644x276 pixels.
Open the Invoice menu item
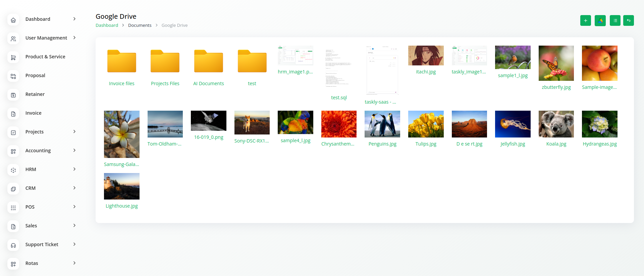[x=34, y=113]
